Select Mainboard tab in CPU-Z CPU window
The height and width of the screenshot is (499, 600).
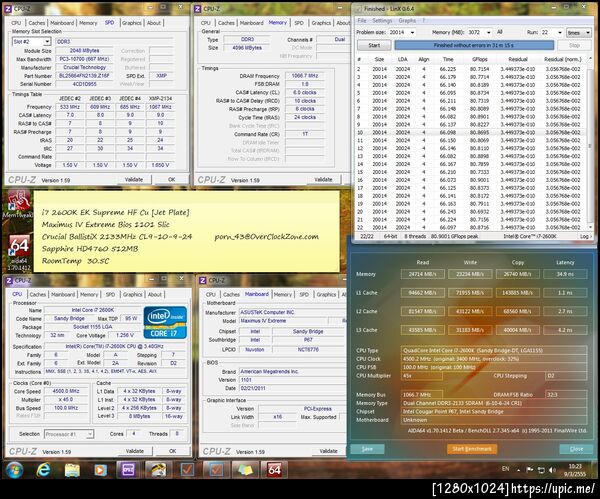click(x=63, y=295)
